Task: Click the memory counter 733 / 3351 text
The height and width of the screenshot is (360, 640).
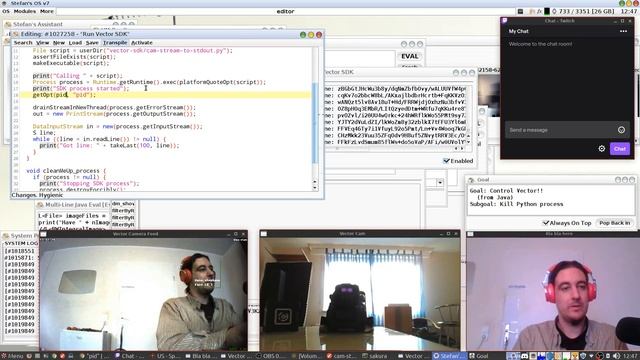Action: pyautogui.click(x=586, y=11)
